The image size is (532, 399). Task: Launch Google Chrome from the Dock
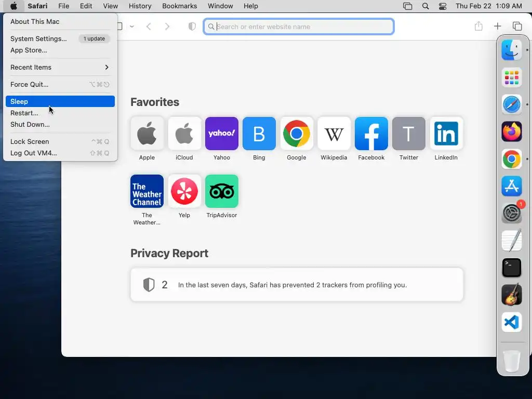512,159
